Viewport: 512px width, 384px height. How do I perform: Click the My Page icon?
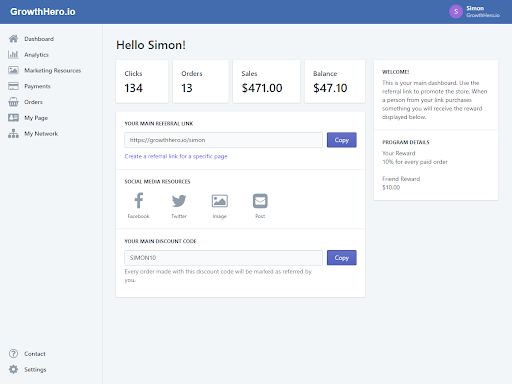[13, 118]
